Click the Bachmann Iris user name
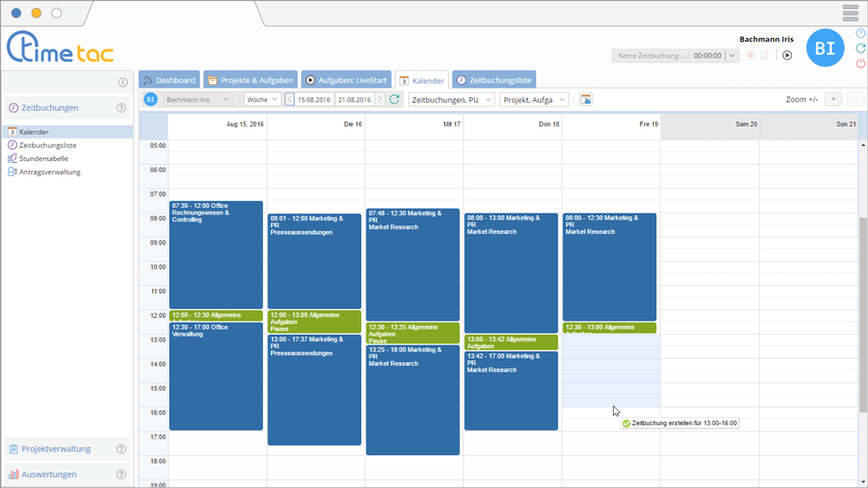868x488 pixels. [x=766, y=39]
